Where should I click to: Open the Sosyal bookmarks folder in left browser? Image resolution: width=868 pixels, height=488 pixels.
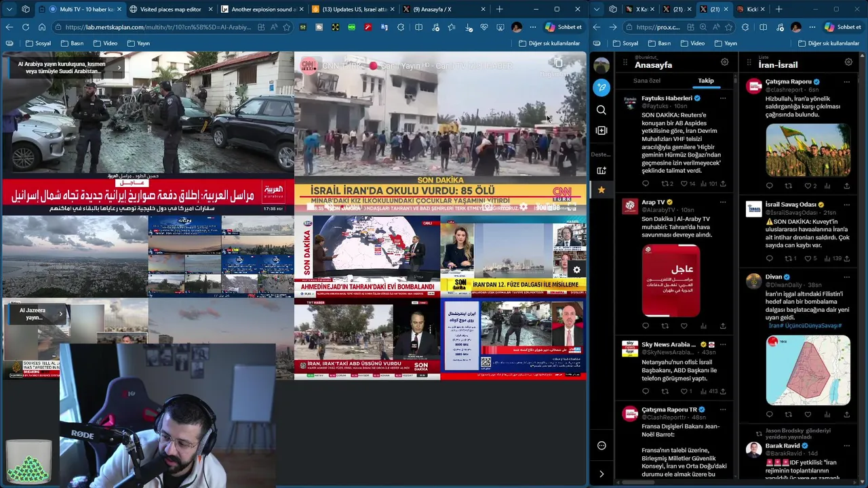(37, 43)
